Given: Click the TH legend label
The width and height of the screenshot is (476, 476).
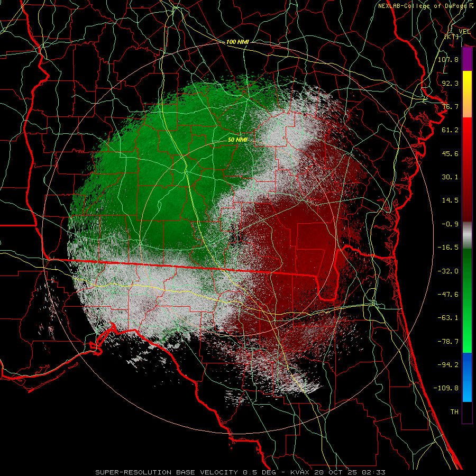Looking at the screenshot, I should tap(454, 412).
